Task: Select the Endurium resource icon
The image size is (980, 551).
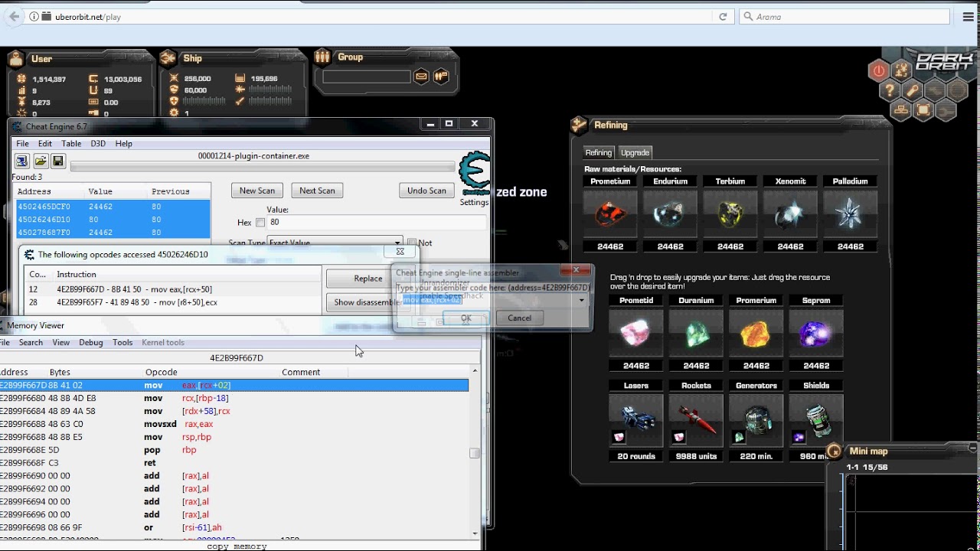Action: pos(670,214)
